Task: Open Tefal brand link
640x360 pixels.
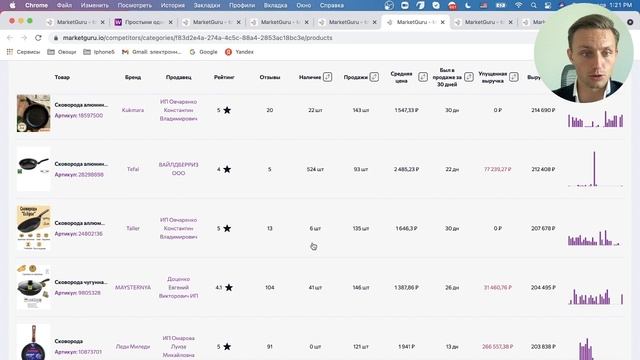Action: (x=133, y=169)
